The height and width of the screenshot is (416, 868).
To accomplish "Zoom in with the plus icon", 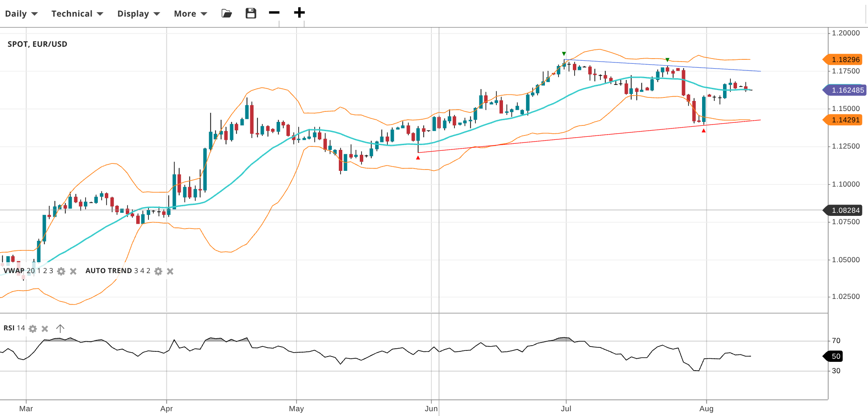I will (299, 13).
